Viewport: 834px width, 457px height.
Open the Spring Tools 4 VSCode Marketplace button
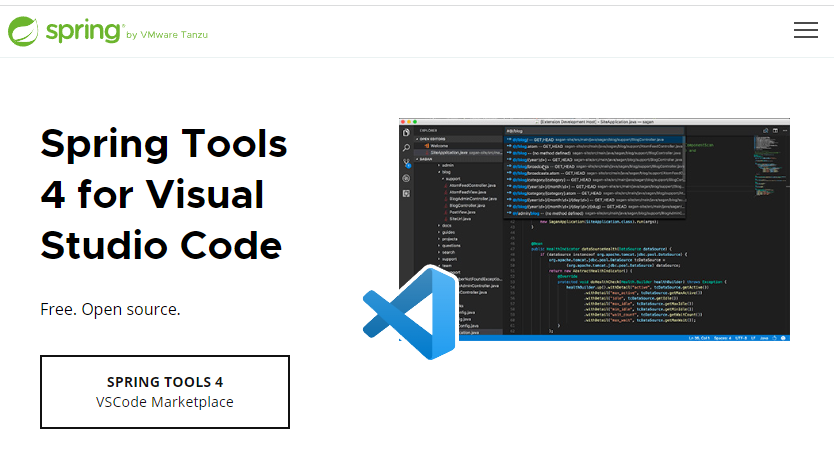coord(165,392)
